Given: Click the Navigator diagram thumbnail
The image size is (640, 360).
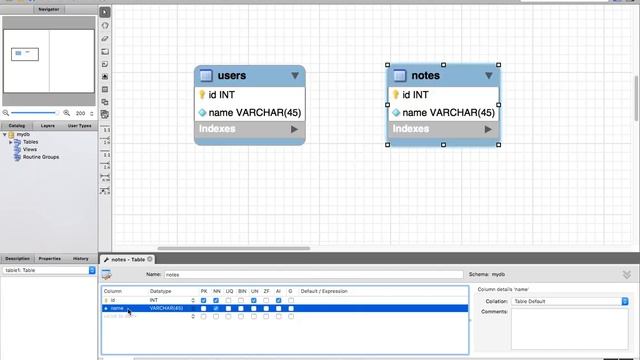Looking at the screenshot, I should coord(49,61).
